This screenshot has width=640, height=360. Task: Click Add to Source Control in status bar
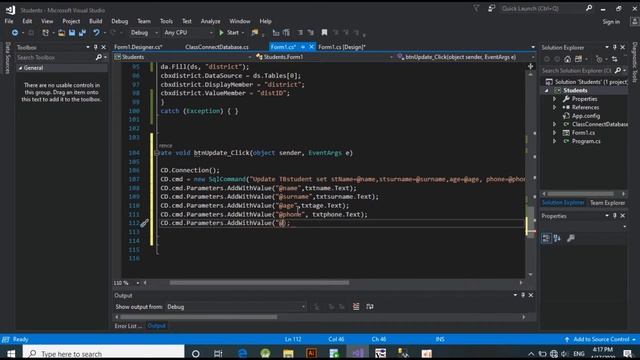coord(600,340)
